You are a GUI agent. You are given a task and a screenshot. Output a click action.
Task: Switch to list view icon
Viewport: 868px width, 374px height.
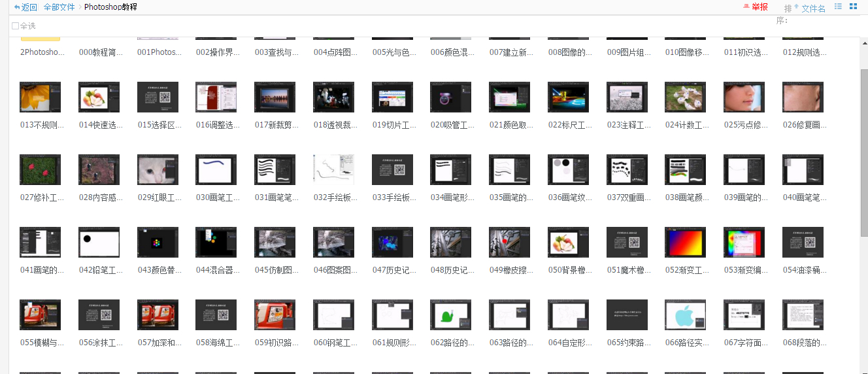click(x=838, y=7)
